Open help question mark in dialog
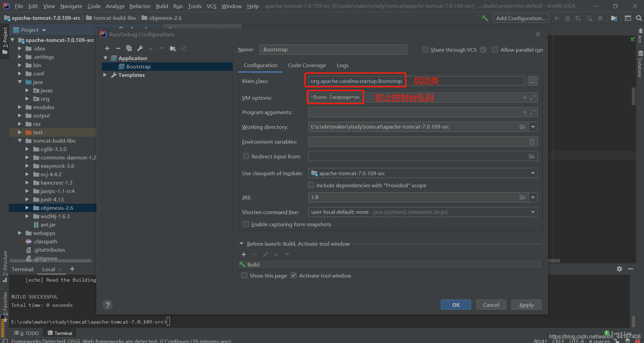Screen dimensions: 644x343 pyautogui.click(x=107, y=305)
